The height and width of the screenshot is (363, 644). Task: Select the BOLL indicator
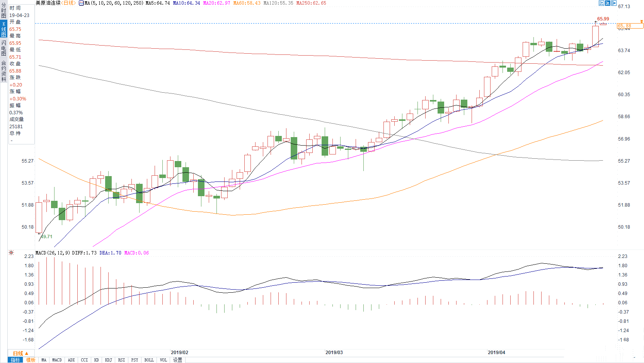[x=149, y=360]
